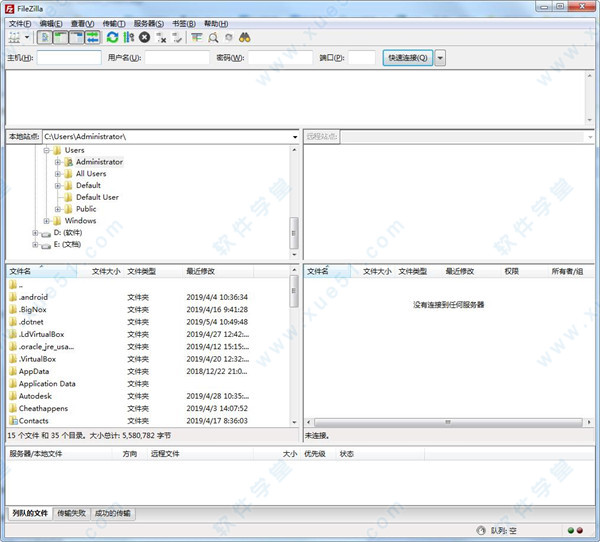The height and width of the screenshot is (542, 600).
Task: Select the .android folder icon
Action: pos(13,297)
